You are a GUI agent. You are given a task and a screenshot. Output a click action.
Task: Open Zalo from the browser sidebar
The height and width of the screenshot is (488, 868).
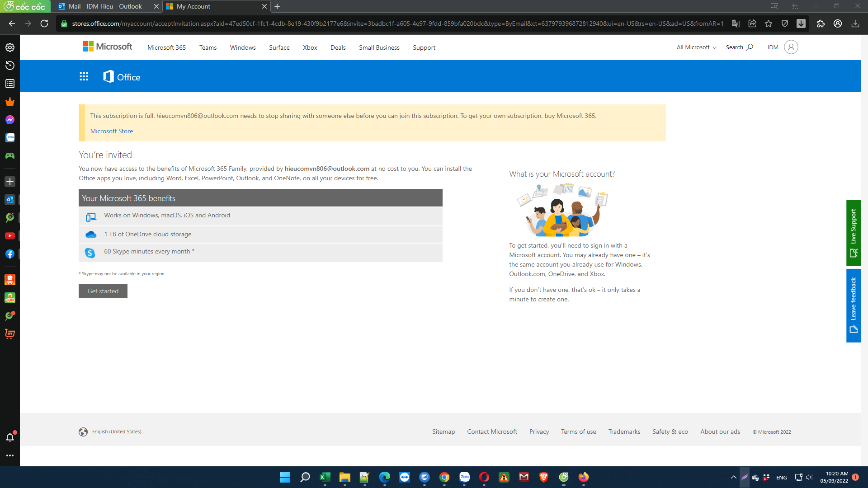coord(10,138)
